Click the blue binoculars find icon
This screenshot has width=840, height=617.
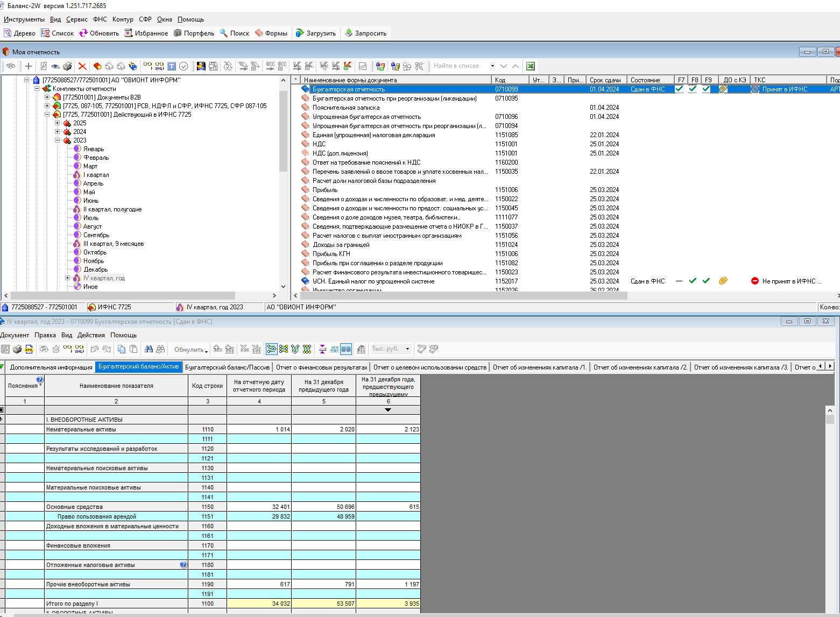click(149, 349)
